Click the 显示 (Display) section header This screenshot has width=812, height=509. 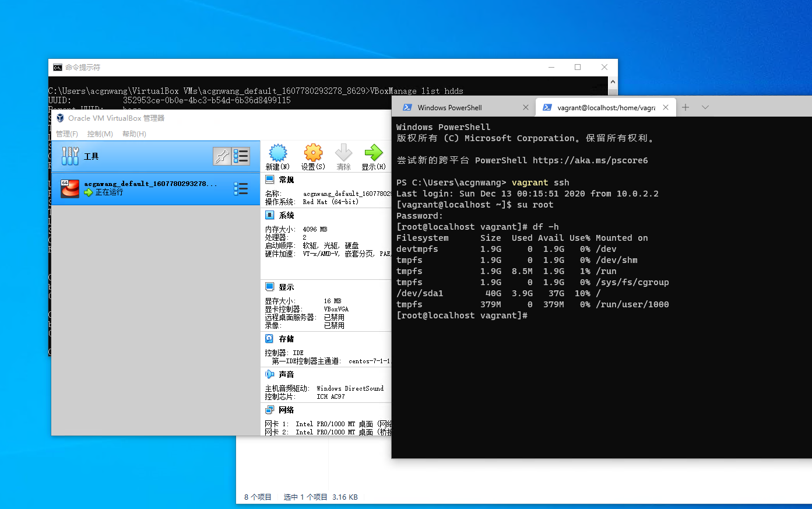coord(286,287)
